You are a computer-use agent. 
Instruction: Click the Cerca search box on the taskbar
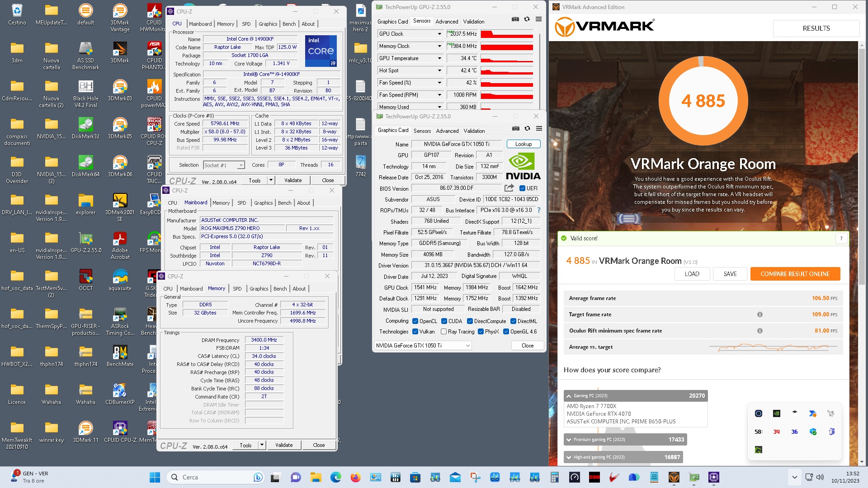(x=215, y=477)
